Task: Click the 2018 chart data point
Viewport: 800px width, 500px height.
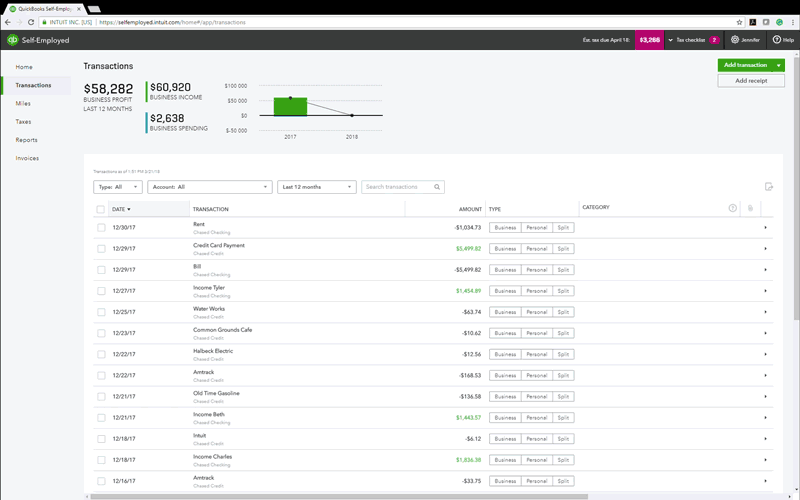Action: [352, 115]
